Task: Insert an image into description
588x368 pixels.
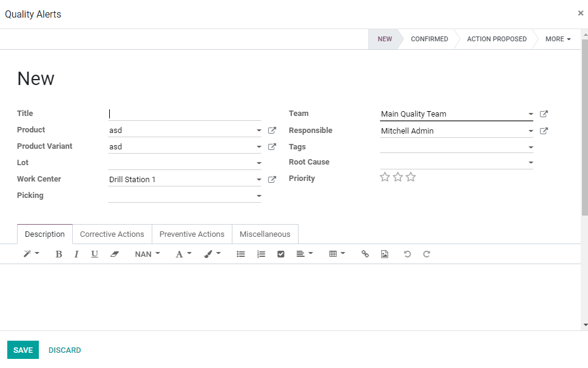Action: (384, 254)
